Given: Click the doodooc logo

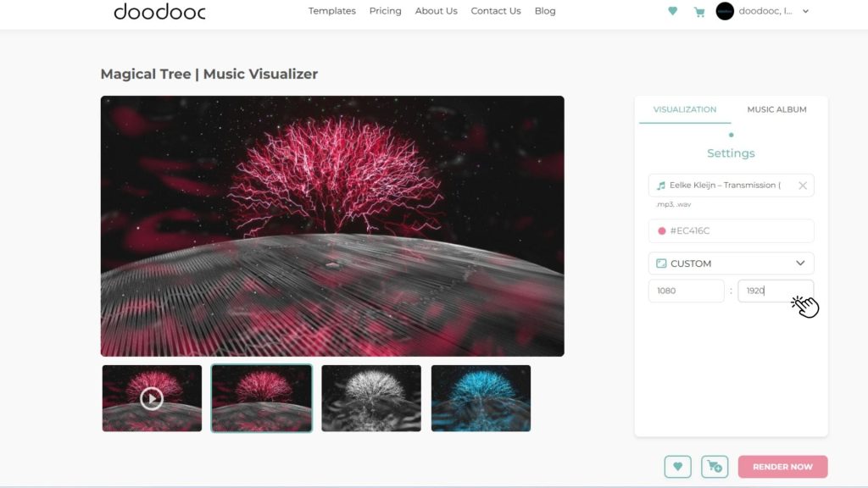Looking at the screenshot, I should [159, 12].
